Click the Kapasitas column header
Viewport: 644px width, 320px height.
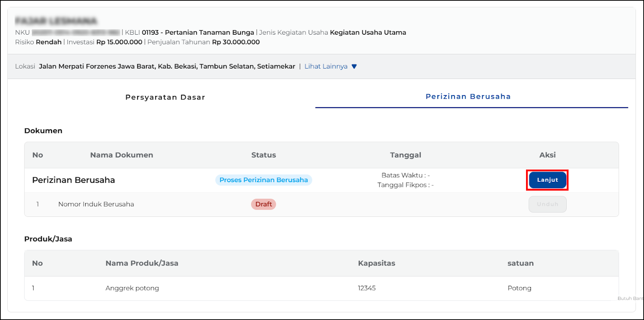(376, 263)
